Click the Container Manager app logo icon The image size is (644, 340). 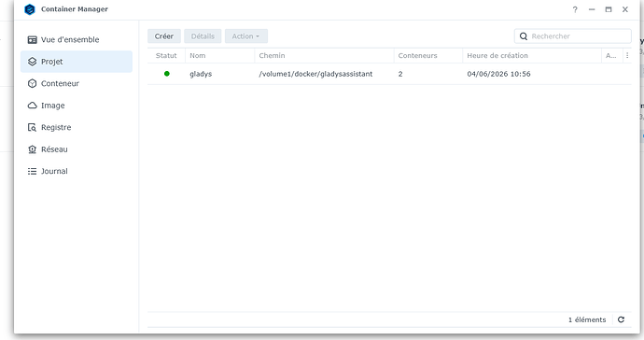[x=30, y=9]
